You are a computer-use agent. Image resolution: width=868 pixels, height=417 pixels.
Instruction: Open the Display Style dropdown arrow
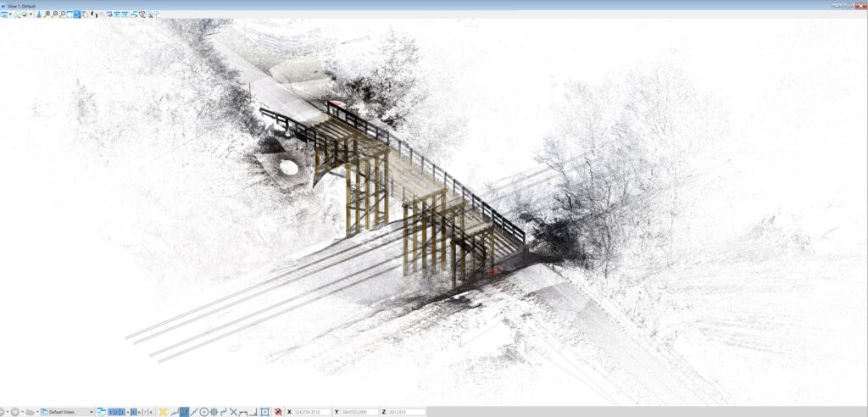[31, 14]
